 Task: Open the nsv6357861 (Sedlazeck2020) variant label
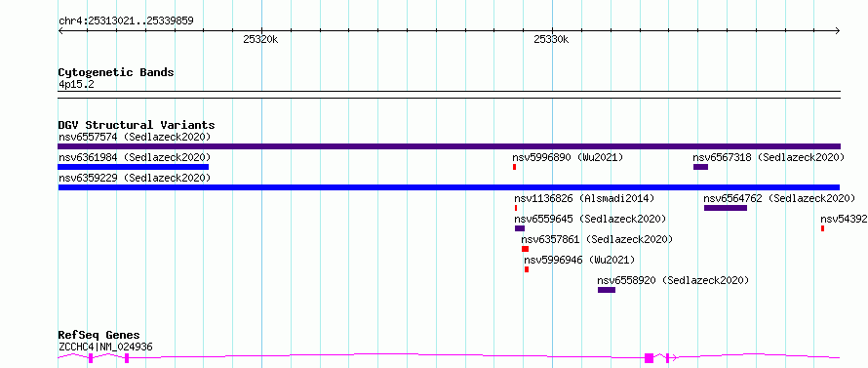point(597,239)
